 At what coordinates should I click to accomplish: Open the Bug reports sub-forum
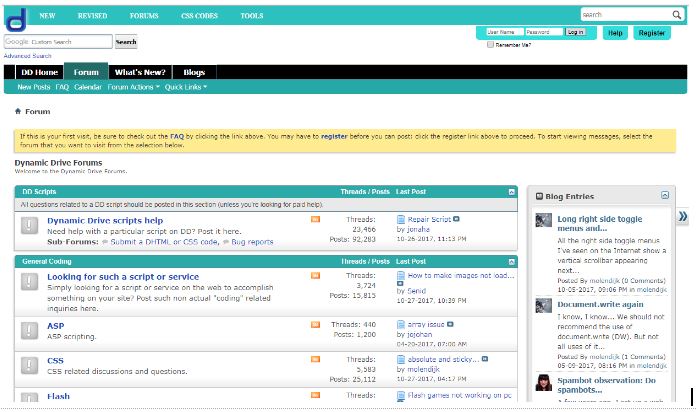tap(252, 242)
